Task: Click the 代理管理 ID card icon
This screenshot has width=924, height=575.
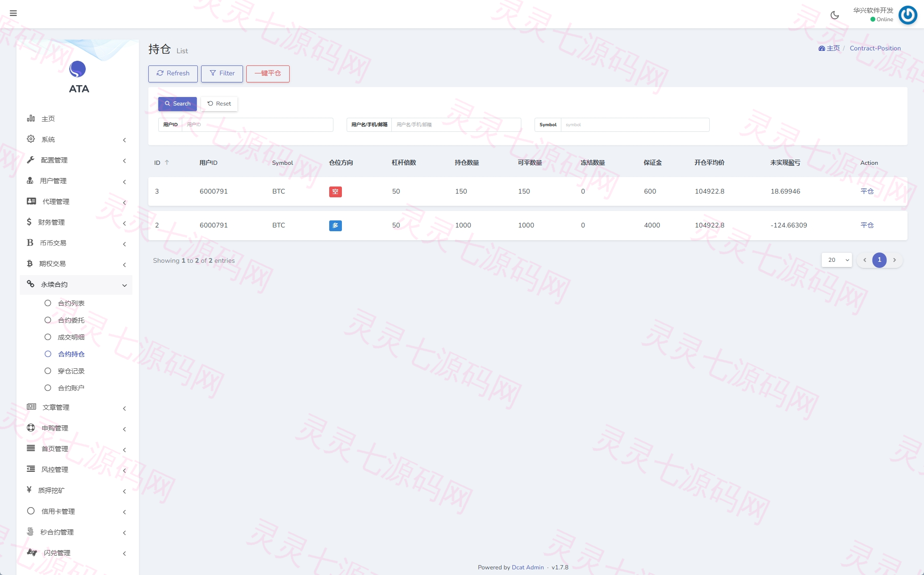Action: 32,201
